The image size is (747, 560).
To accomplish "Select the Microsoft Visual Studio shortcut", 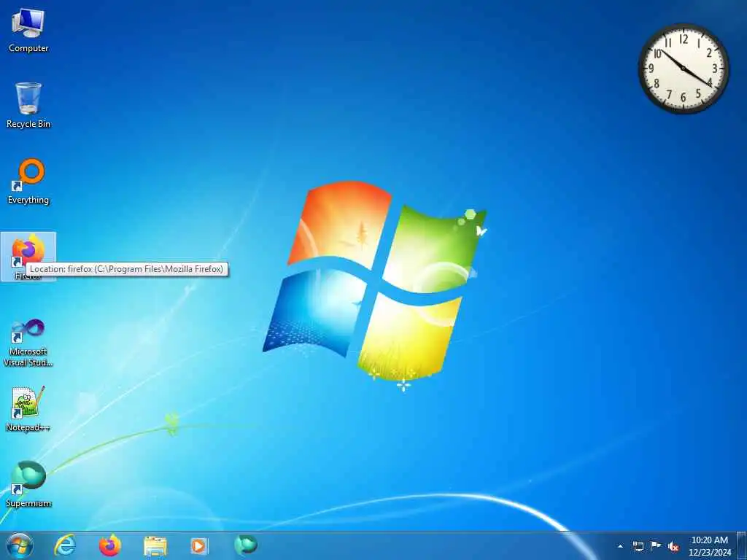I will [28, 343].
